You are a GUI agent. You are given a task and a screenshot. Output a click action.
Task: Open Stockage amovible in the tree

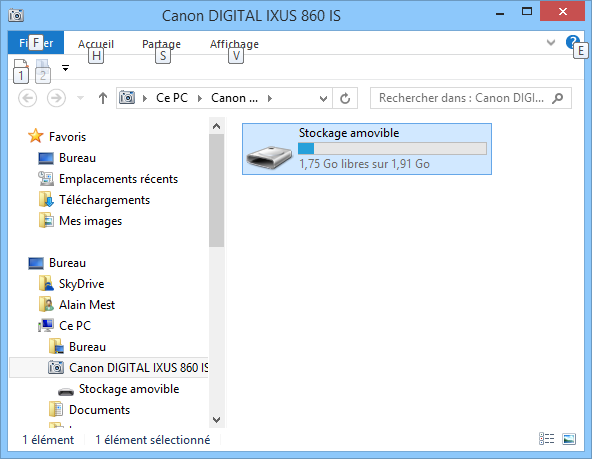point(129,389)
